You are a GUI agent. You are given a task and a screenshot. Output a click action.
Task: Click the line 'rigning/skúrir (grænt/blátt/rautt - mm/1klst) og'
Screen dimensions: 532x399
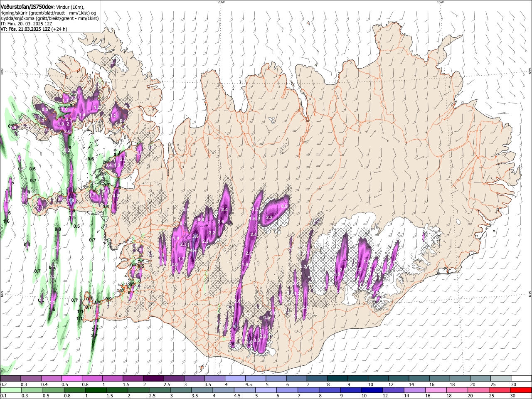[x=49, y=12]
